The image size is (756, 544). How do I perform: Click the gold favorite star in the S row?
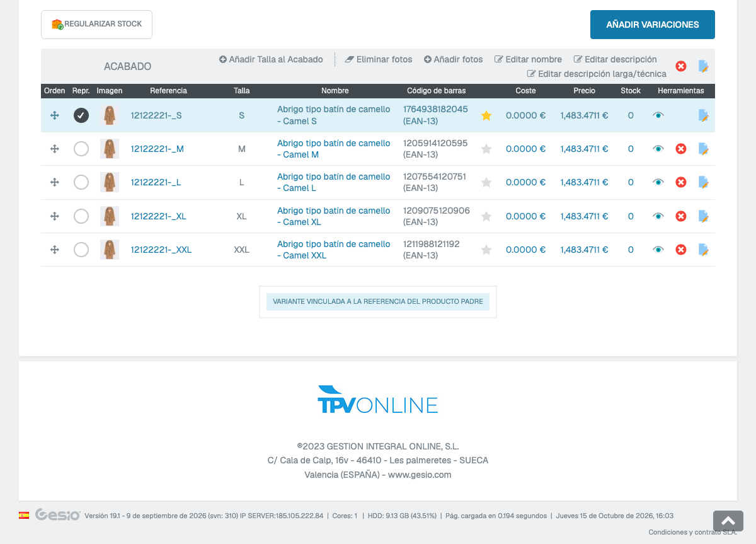click(486, 116)
